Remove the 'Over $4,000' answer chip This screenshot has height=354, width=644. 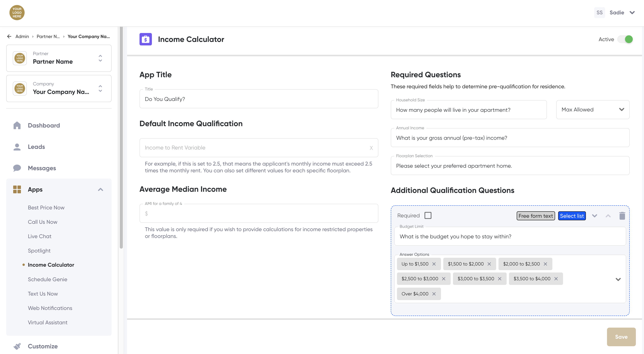(x=434, y=294)
